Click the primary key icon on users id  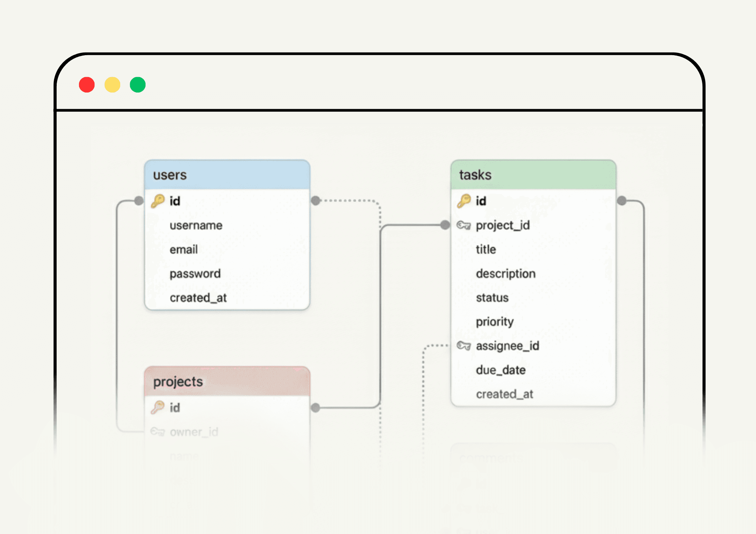click(x=158, y=201)
